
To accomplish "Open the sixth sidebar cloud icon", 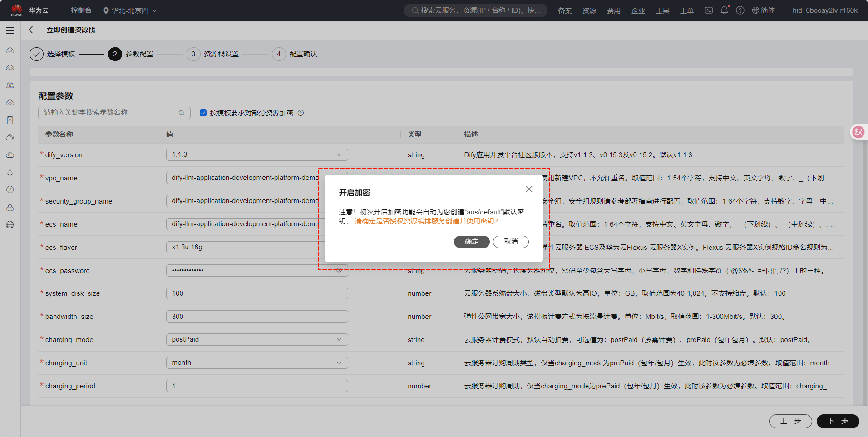I will (x=10, y=138).
